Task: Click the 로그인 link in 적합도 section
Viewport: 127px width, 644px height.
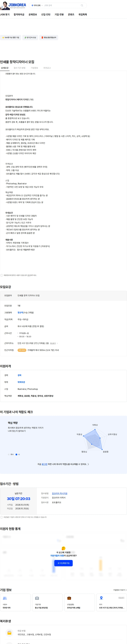Action: (44, 464)
